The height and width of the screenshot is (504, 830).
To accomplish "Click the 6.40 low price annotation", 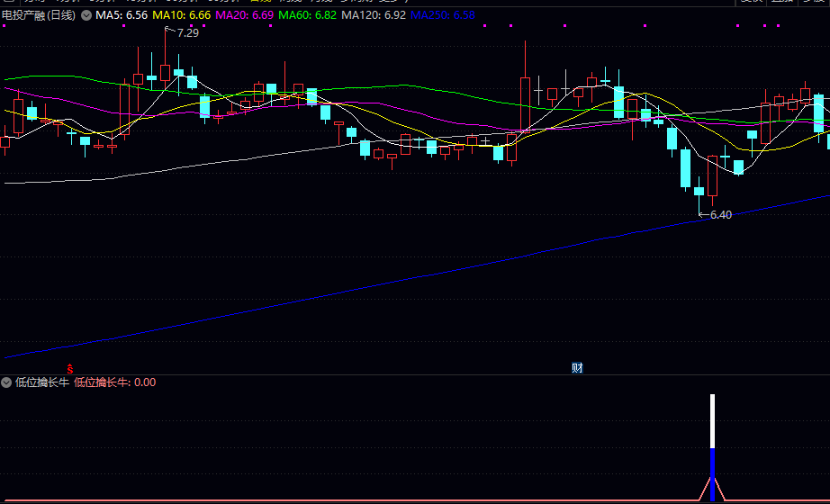I will tap(720, 215).
